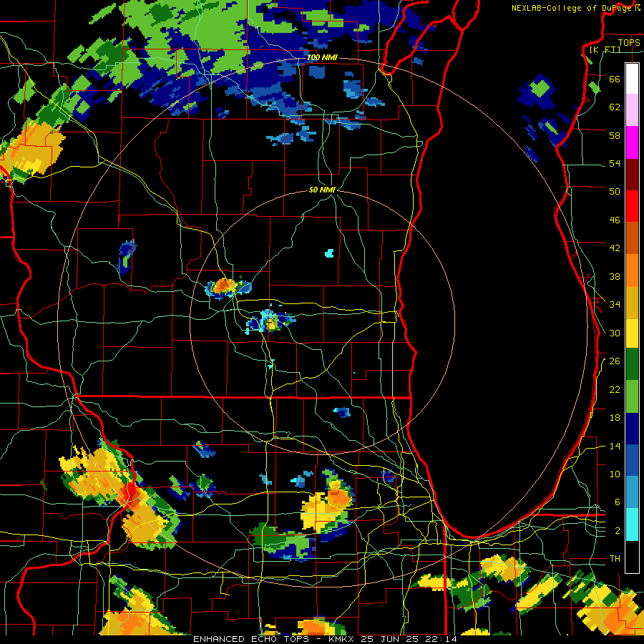Screen dimensions: 644x644
Task: Select the dark green legend swatch
Action: coord(632,364)
